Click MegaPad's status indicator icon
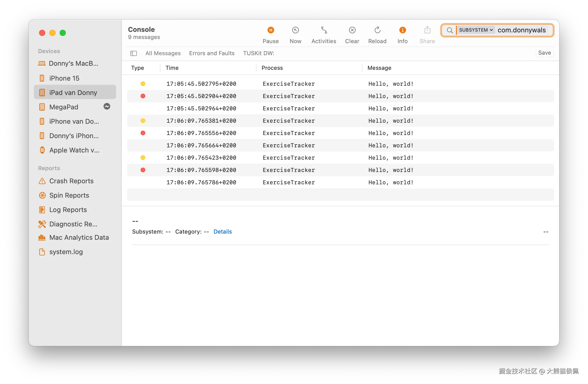Viewport: 588px width, 384px height. 107,107
